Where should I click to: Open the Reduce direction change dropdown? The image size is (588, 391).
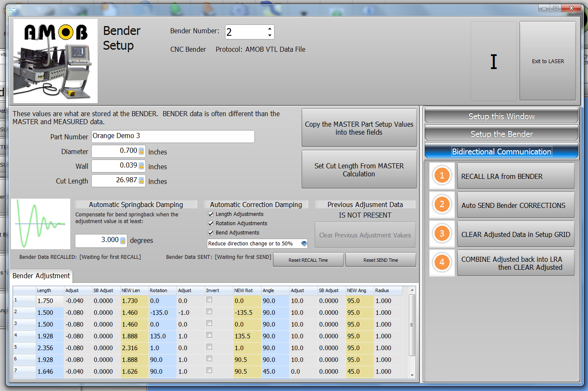(x=304, y=244)
